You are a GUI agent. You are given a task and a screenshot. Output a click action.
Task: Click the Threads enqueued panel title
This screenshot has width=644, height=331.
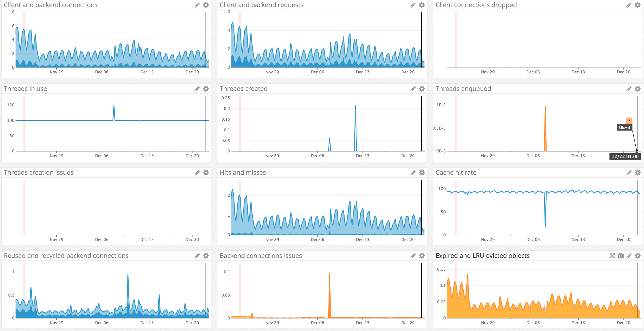pos(463,89)
